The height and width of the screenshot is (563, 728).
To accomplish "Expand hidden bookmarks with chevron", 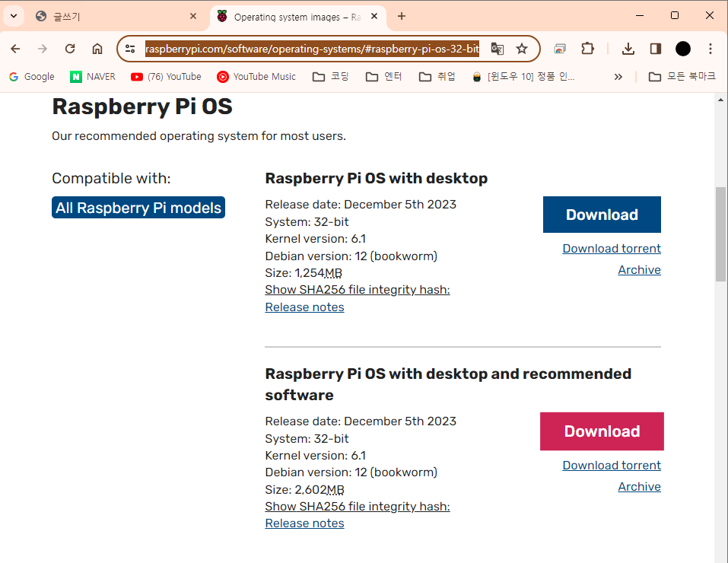I will [x=618, y=77].
